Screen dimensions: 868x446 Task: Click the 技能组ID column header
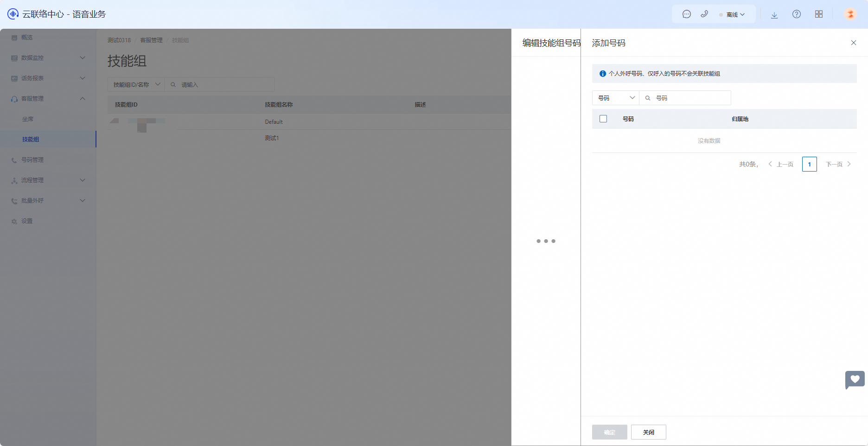click(126, 105)
